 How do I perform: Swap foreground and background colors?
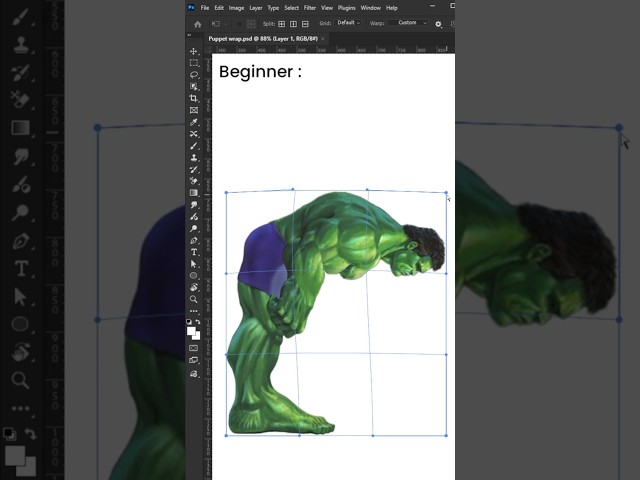(x=198, y=322)
